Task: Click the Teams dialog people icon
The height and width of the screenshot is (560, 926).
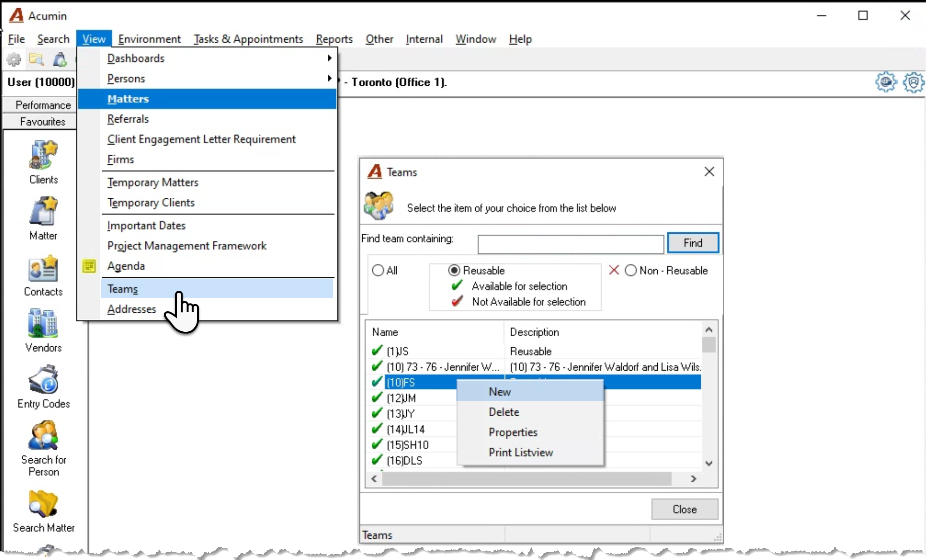Action: point(379,206)
